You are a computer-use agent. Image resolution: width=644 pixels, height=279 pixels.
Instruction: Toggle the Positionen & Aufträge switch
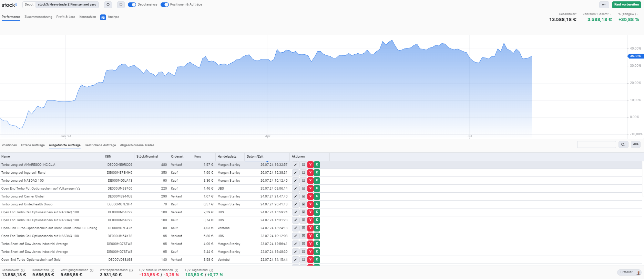tap(165, 4)
